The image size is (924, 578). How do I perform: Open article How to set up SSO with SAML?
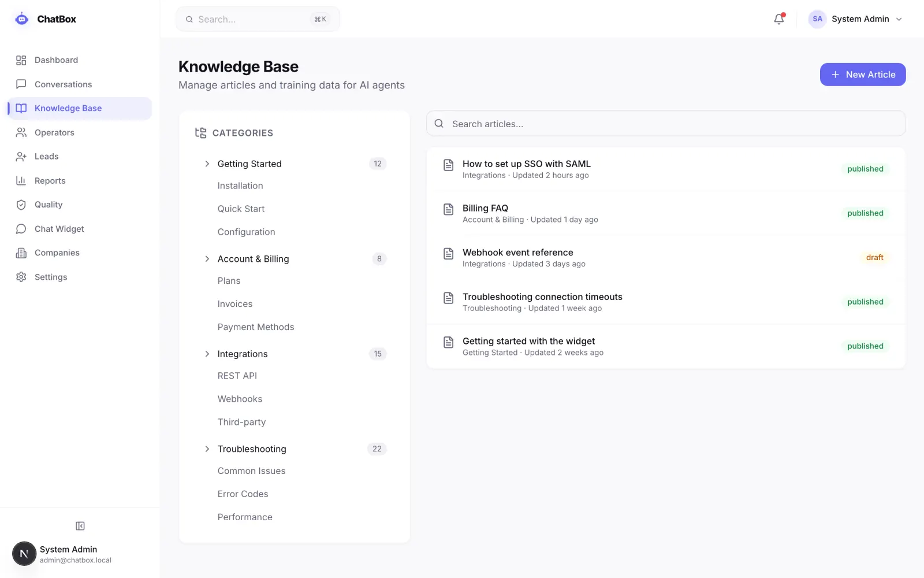(666, 169)
